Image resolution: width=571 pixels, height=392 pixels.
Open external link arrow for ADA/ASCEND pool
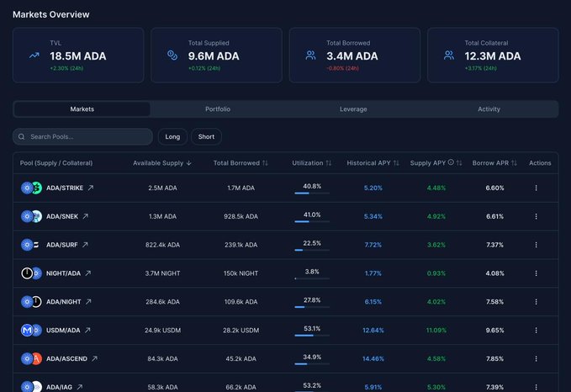coord(95,358)
